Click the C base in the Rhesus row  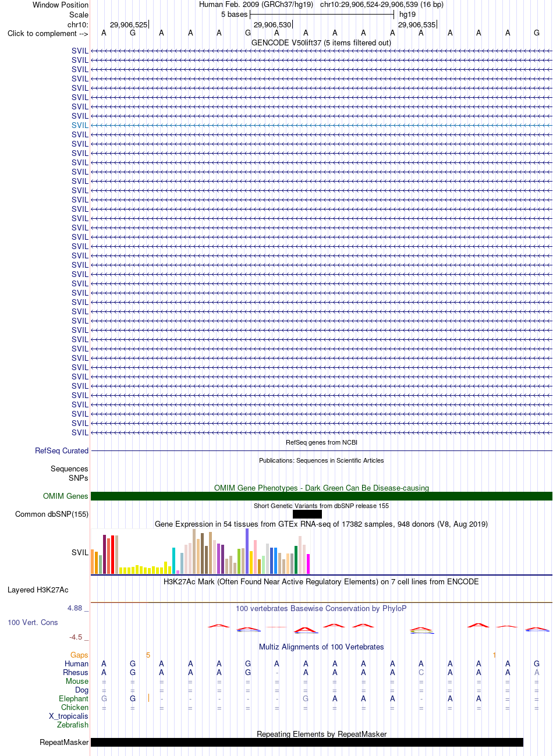(421, 672)
